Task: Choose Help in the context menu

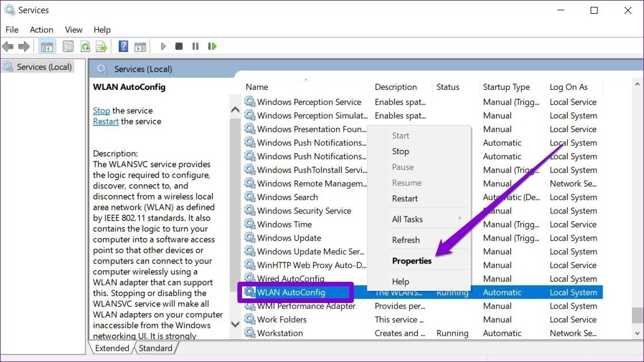Action: [x=400, y=282]
